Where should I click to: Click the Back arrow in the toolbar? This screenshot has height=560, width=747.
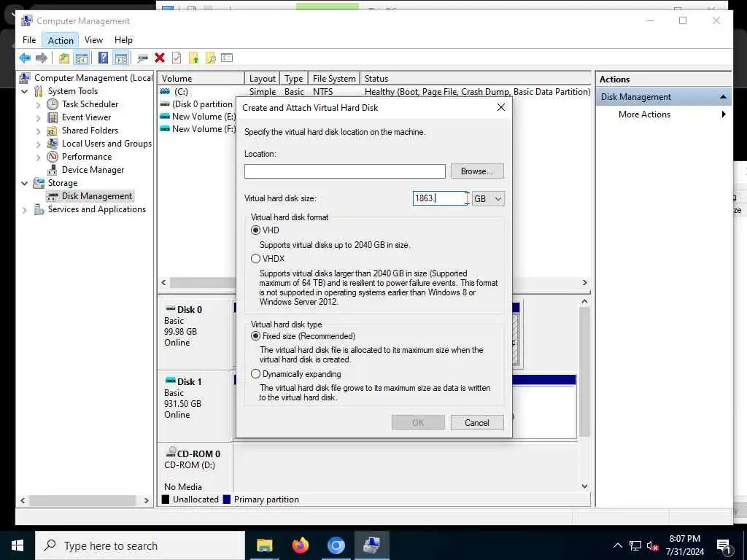[x=25, y=58]
